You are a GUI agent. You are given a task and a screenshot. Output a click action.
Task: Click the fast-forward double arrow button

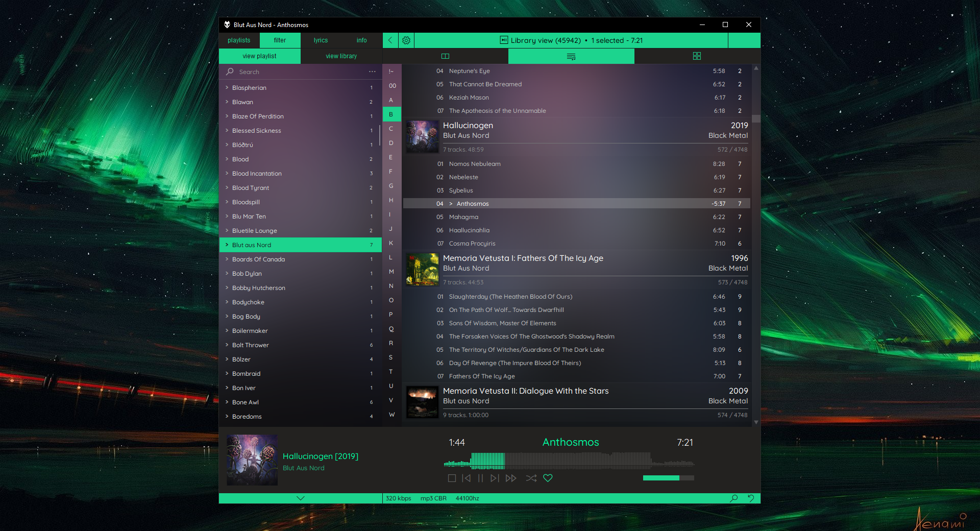tap(511, 478)
